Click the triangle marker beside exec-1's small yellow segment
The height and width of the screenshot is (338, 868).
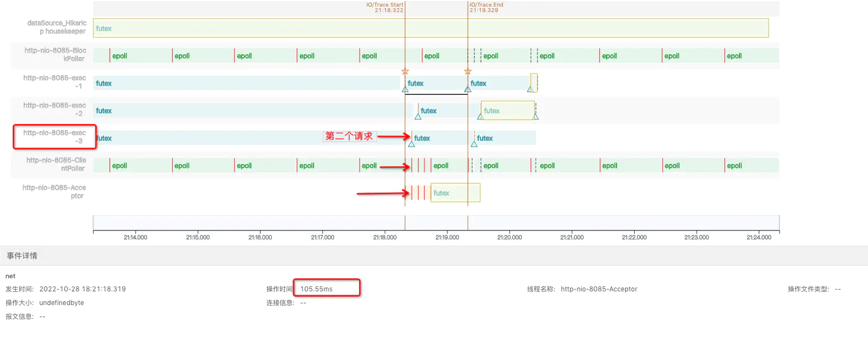tap(530, 89)
